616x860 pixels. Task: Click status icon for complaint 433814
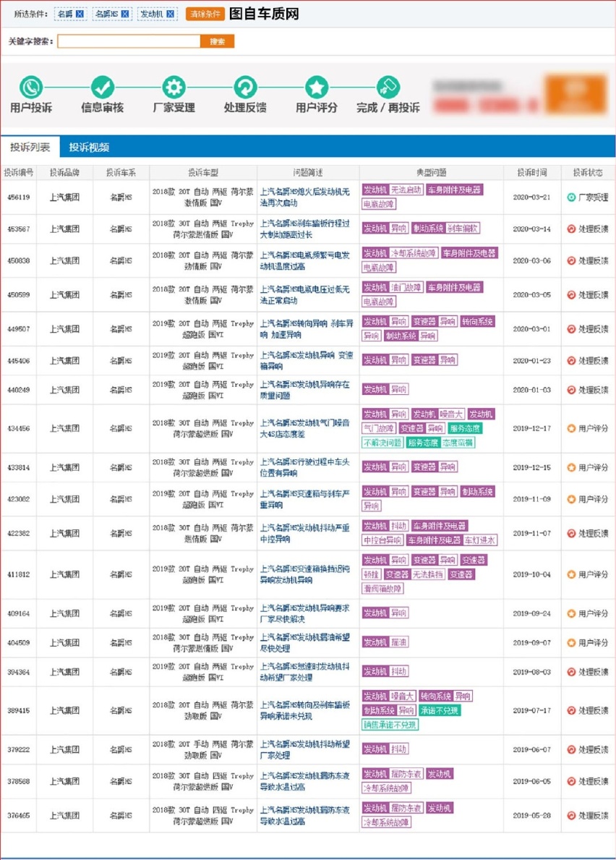coord(571,467)
